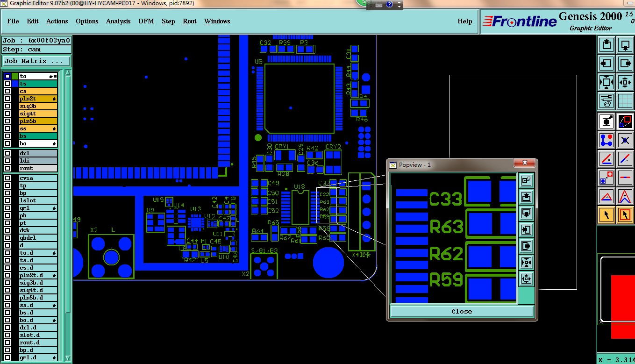Toggle the checkbox for layer ts
This screenshot has height=364, width=635.
(x=7, y=84)
